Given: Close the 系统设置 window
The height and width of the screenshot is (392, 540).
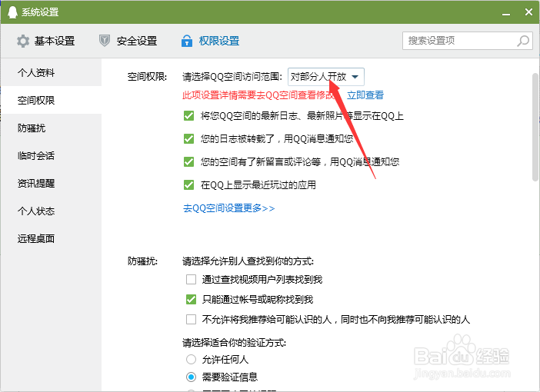Looking at the screenshot, I should 528,12.
